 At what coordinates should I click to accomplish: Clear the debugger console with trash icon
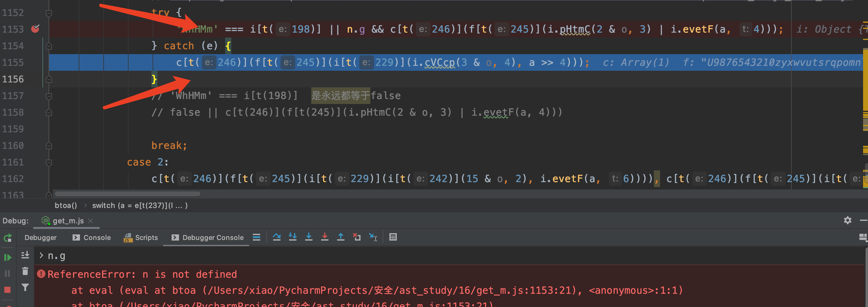[x=25, y=271]
